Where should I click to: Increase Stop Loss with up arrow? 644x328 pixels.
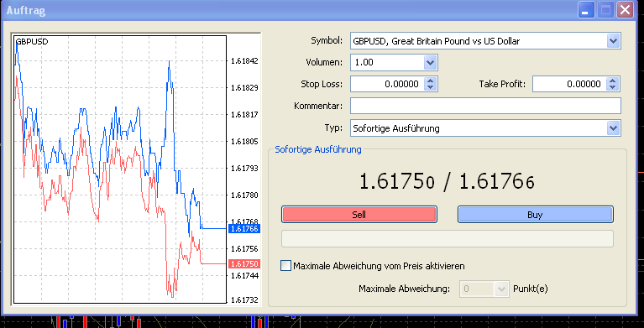point(430,81)
